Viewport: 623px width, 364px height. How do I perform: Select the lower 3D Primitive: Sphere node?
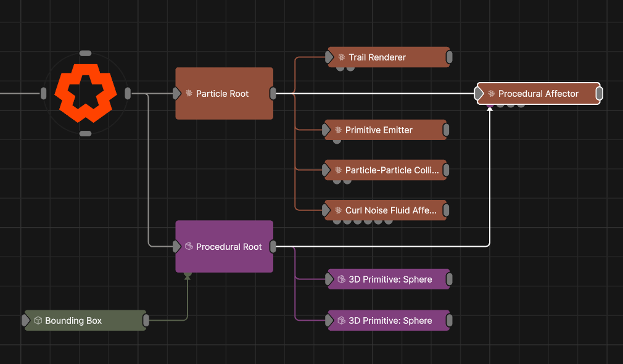(389, 321)
